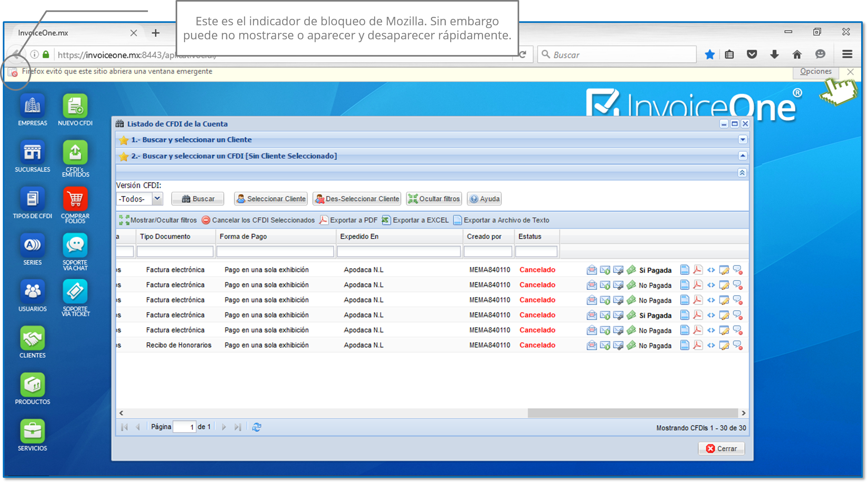Collapse filter panel with double-chevron button
The height and width of the screenshot is (483, 868).
point(742,172)
